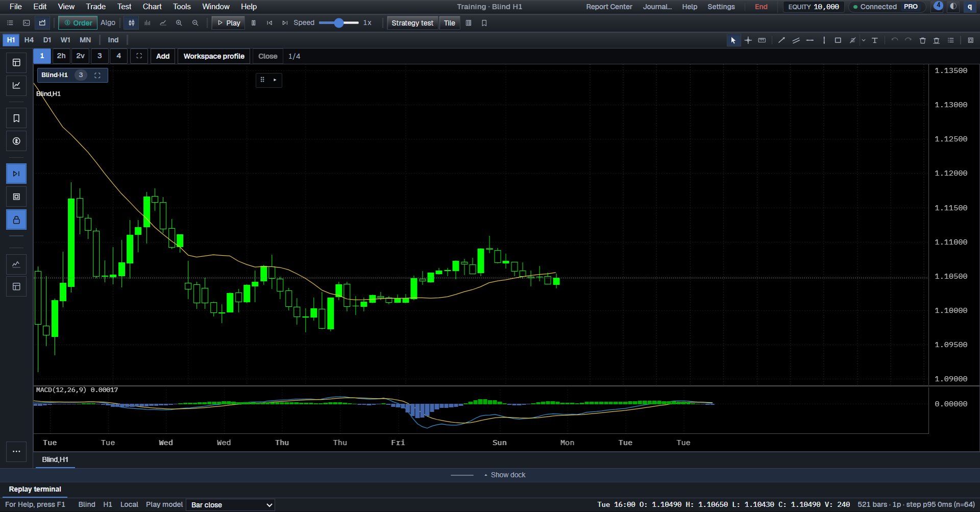Viewport: 980px width, 512px height.
Task: Activate the ruler measure tool
Action: pos(762,40)
